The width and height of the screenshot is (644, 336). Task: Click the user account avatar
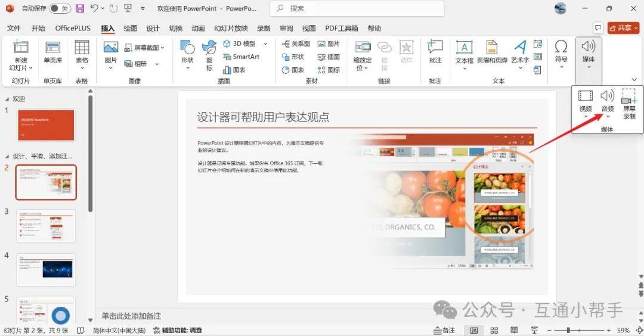point(560,8)
